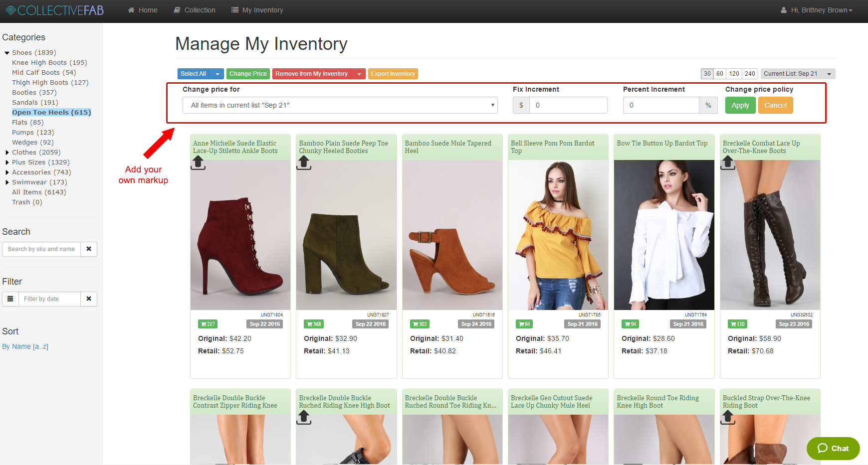868x465 pixels.
Task: Expand the Clothes category
Action: point(7,153)
